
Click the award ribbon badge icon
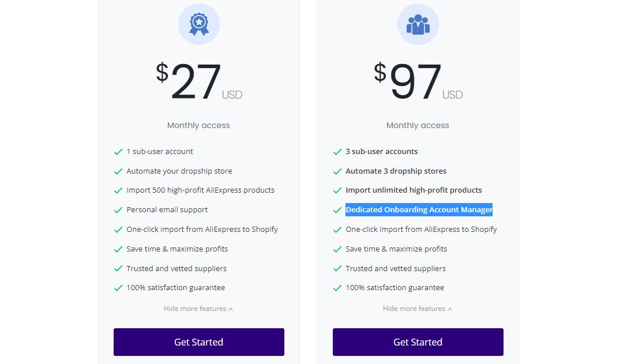(199, 24)
